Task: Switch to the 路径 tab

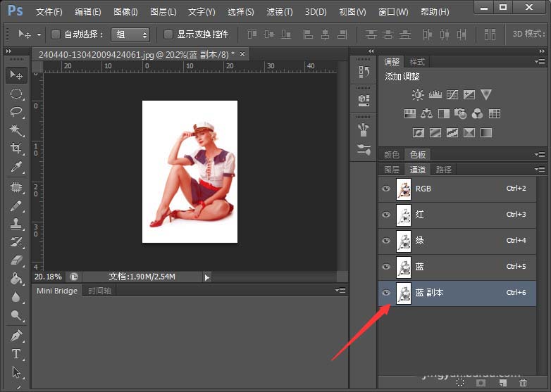Action: point(443,170)
